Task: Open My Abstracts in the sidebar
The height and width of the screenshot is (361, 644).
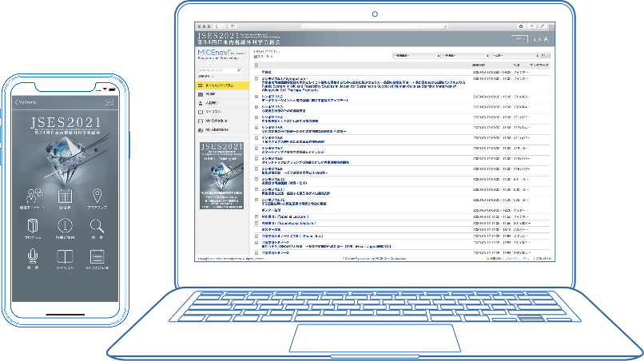Action: (222, 129)
